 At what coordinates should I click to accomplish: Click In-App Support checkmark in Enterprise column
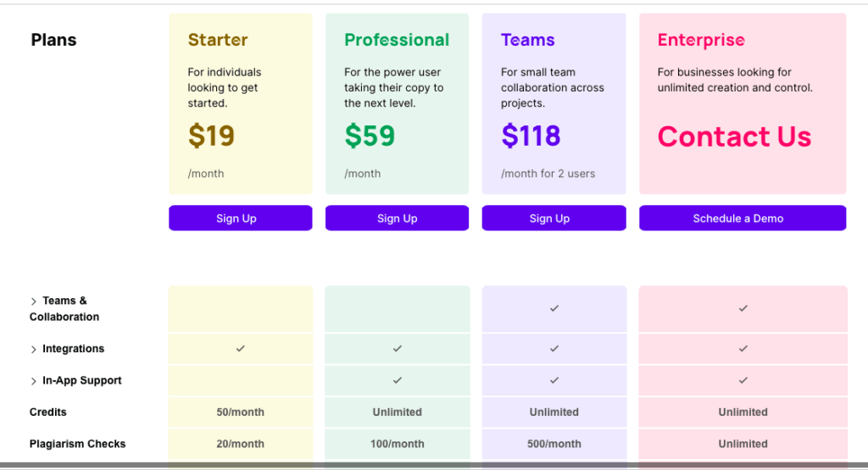click(743, 380)
